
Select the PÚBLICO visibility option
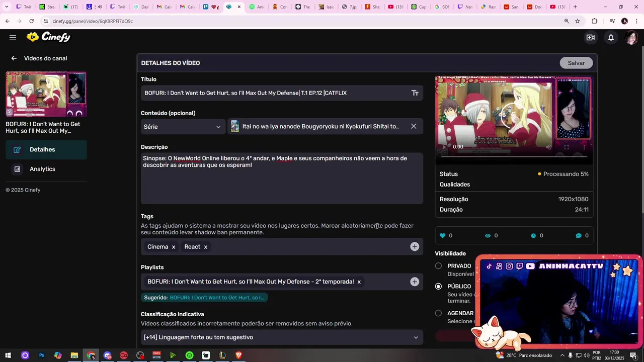point(438,286)
